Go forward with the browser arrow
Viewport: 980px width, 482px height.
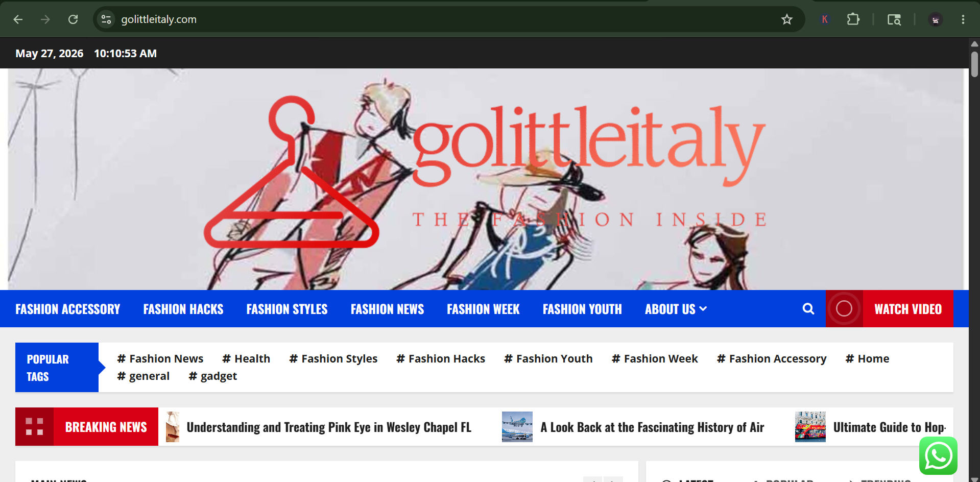45,19
